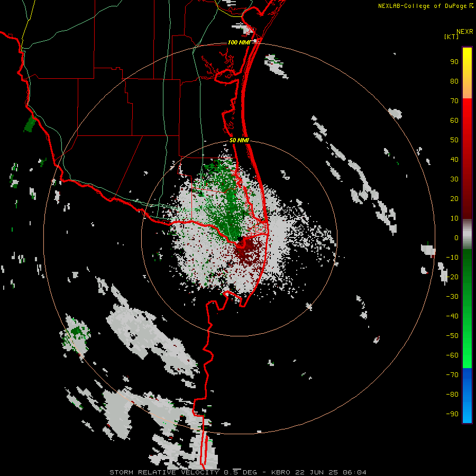
Task: Click the -10 value on the velocity scale
Action: [452, 258]
